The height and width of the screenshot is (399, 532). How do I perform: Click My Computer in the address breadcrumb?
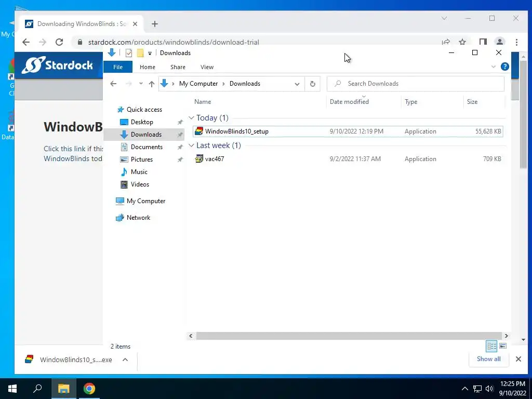coord(198,84)
